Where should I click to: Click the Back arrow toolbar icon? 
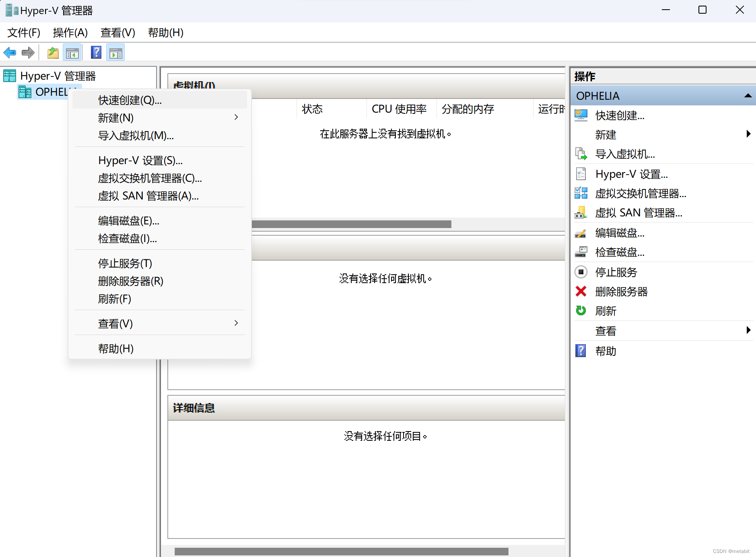pos(10,53)
